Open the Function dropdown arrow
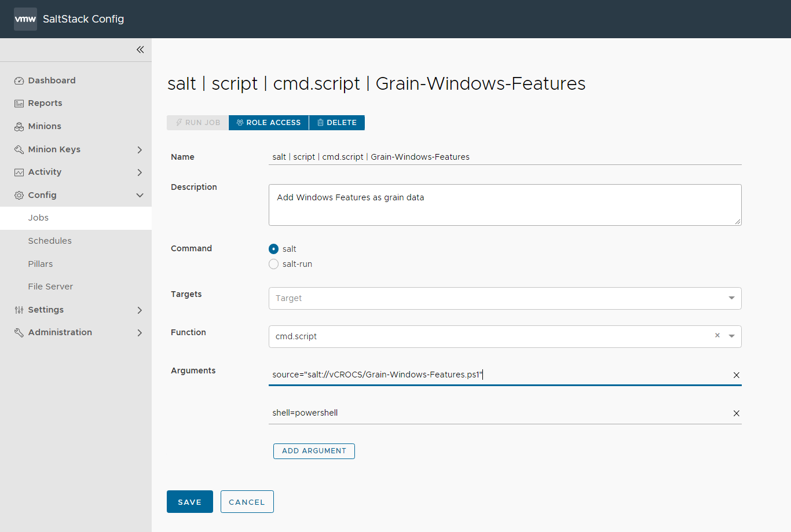Image resolution: width=791 pixels, height=532 pixels. point(731,336)
